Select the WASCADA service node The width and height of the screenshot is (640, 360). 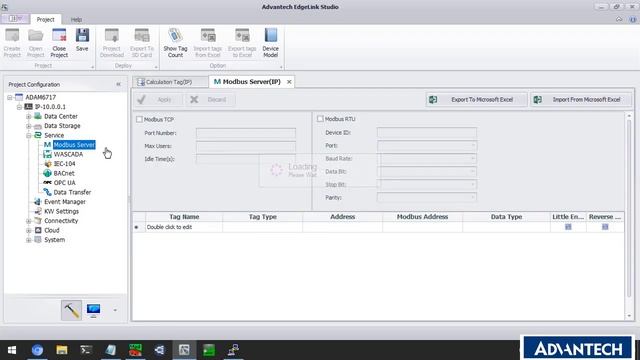pyautogui.click(x=68, y=154)
